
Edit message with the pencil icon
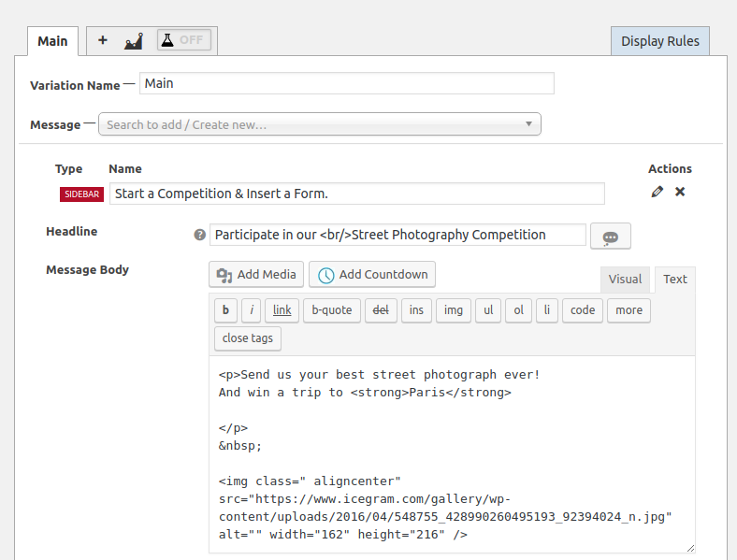coord(658,192)
